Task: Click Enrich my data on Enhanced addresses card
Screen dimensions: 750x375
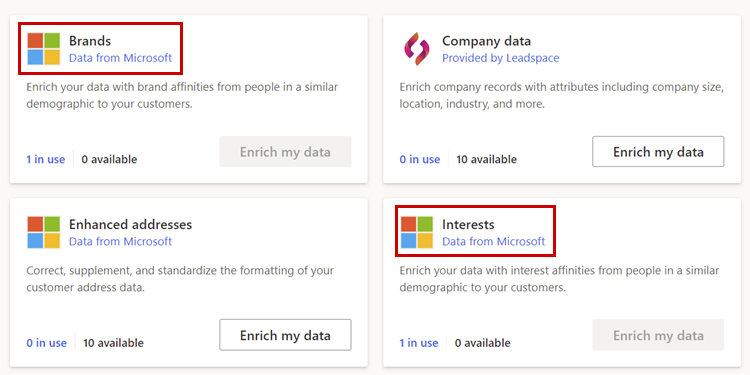Action: (285, 335)
